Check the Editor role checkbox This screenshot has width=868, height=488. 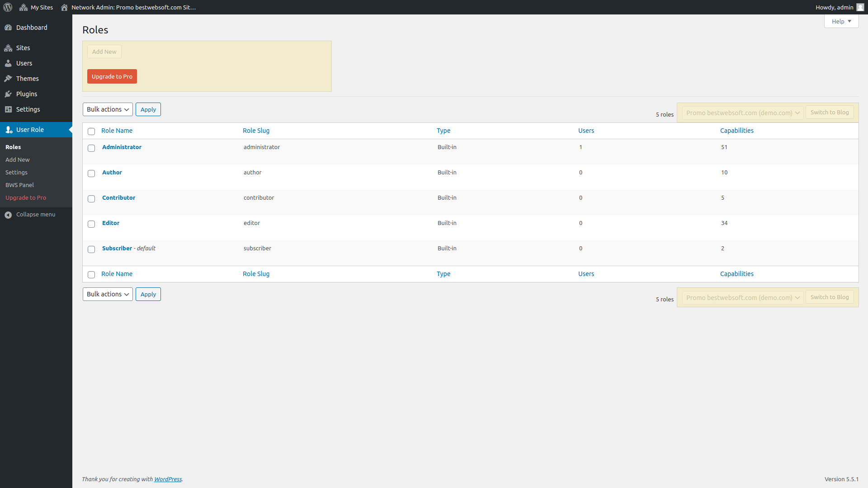pyautogui.click(x=91, y=224)
